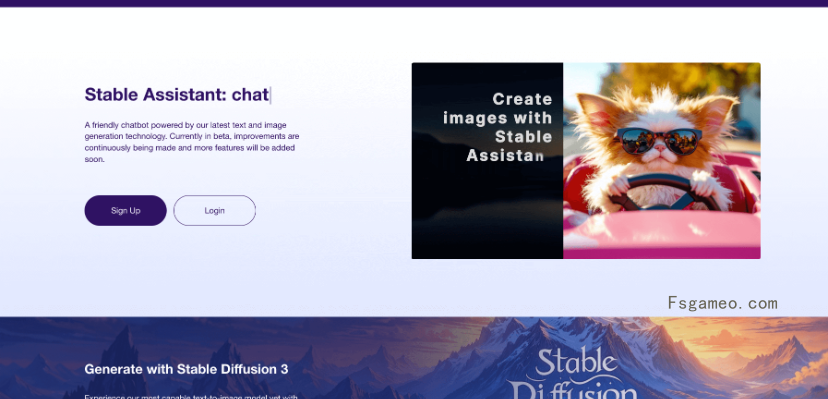Click the Generate with Stable Diffusion 3 heading
828x399 pixels.
click(x=186, y=369)
